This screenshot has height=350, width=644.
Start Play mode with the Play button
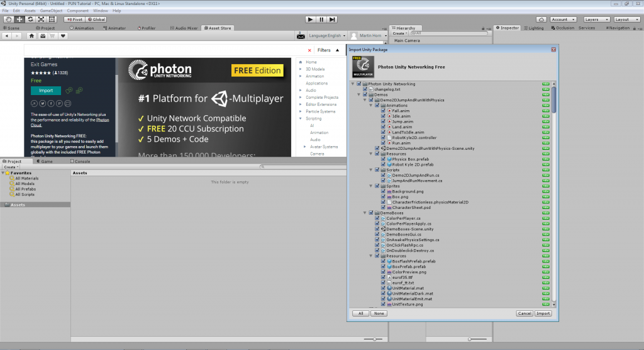coord(311,20)
